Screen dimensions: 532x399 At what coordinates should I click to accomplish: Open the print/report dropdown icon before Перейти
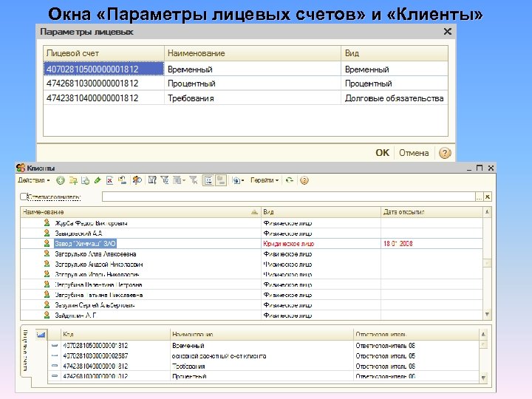238,180
